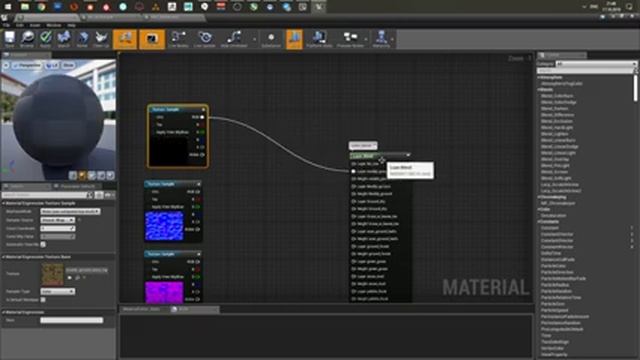Viewport: 640px width, 360px height.
Task: Run the Clean Up toolbar tool
Action: [x=101, y=39]
